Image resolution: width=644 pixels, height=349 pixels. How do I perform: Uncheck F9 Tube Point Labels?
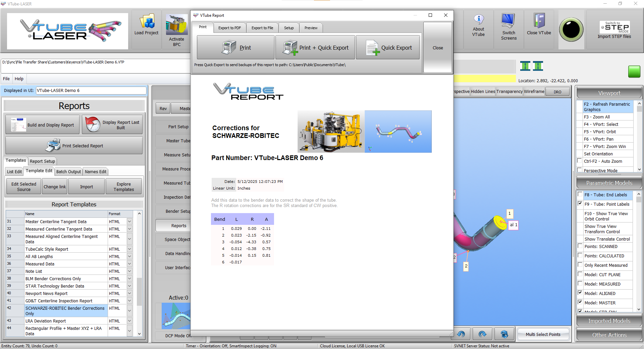click(x=580, y=204)
